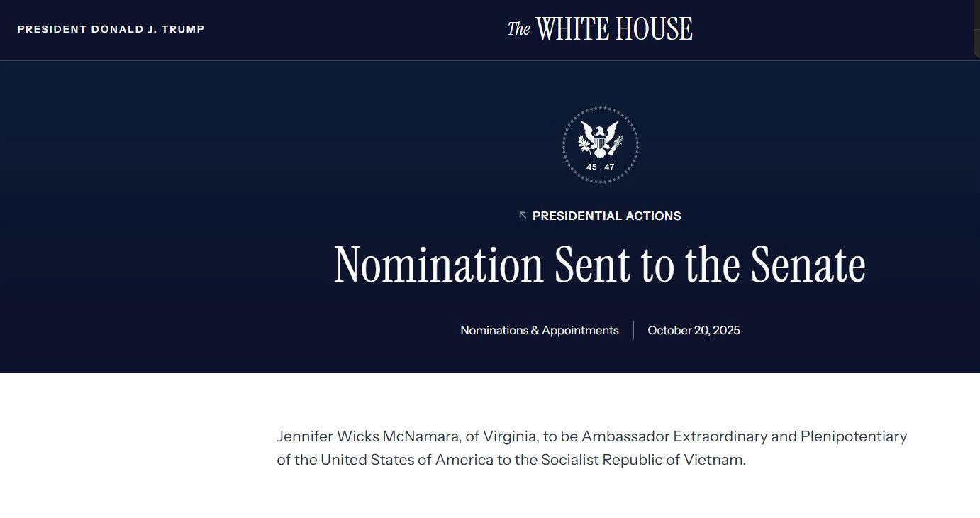
Task: Click the October 20, 2025 date
Action: coord(694,330)
